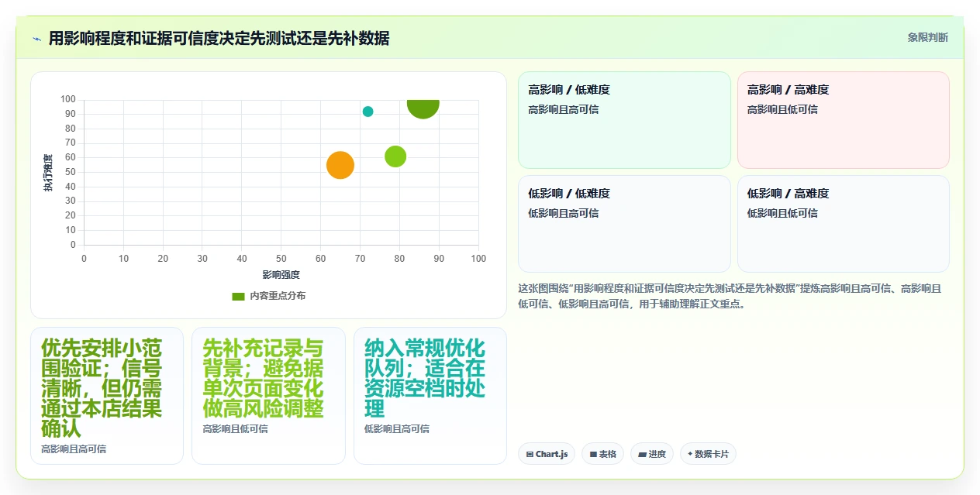Click the 进度 tag chip
Image resolution: width=980 pixels, height=495 pixels.
tap(652, 454)
